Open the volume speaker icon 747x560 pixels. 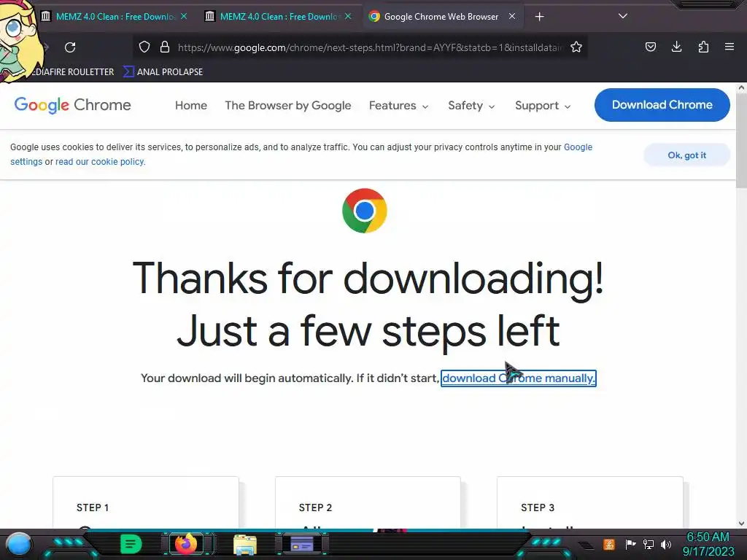pyautogui.click(x=666, y=544)
